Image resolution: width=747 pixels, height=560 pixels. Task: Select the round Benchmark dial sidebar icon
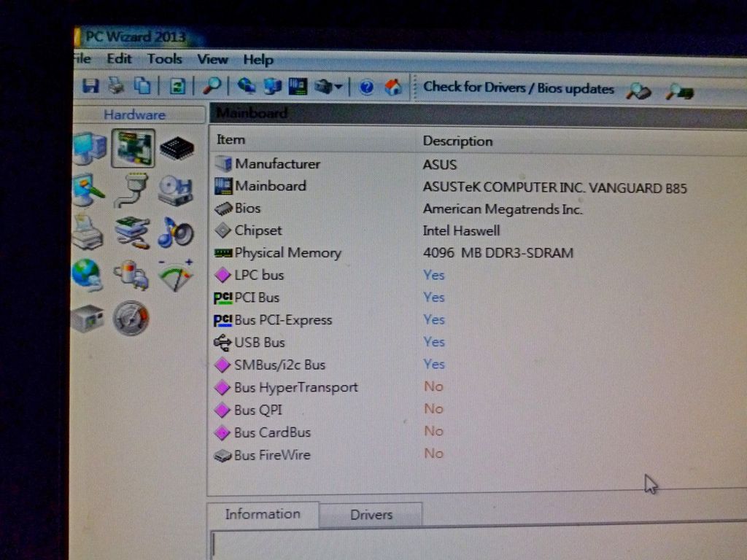(x=131, y=318)
